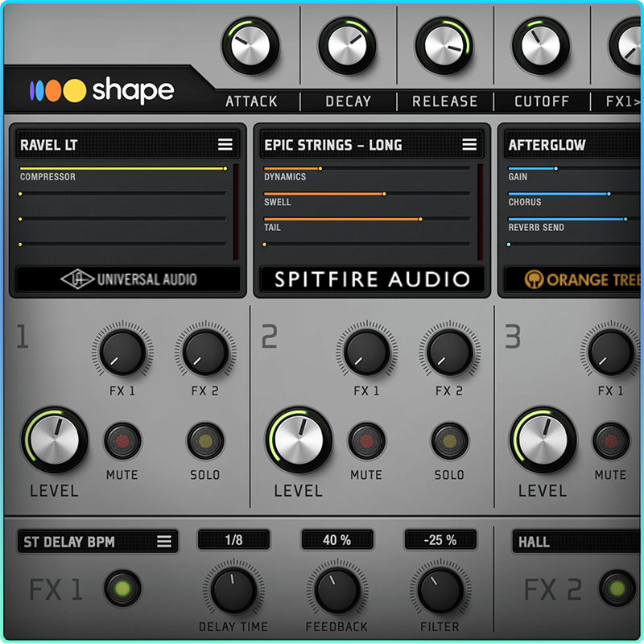Click the Orange Tree logo banner
This screenshot has width=644, height=644.
tap(573, 279)
